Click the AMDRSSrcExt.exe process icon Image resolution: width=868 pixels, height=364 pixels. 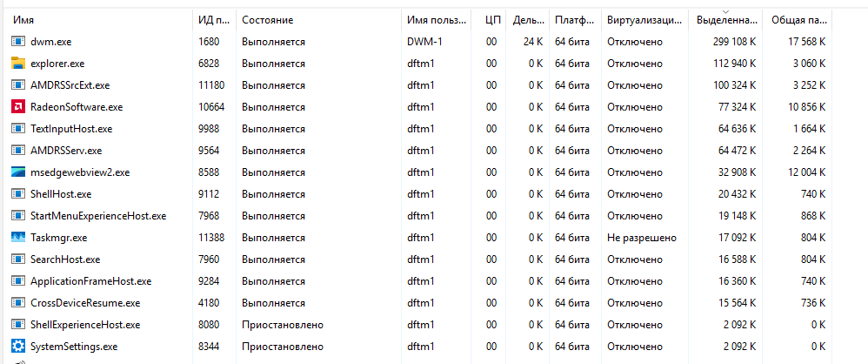[x=18, y=85]
